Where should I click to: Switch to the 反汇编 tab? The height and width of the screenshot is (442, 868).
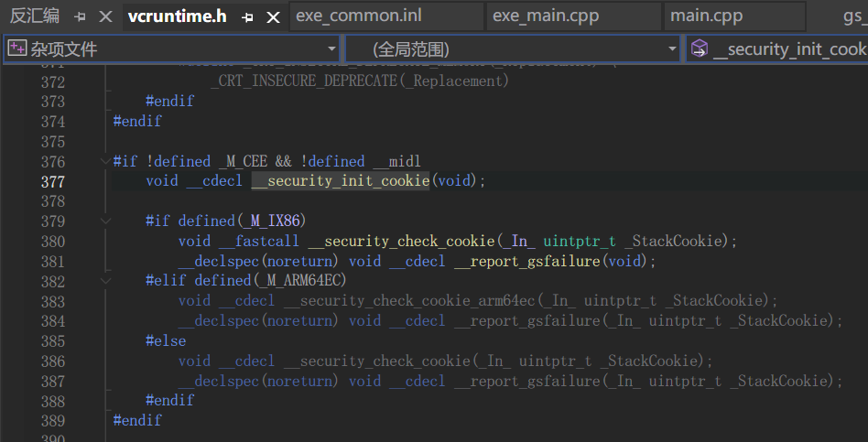click(x=34, y=16)
